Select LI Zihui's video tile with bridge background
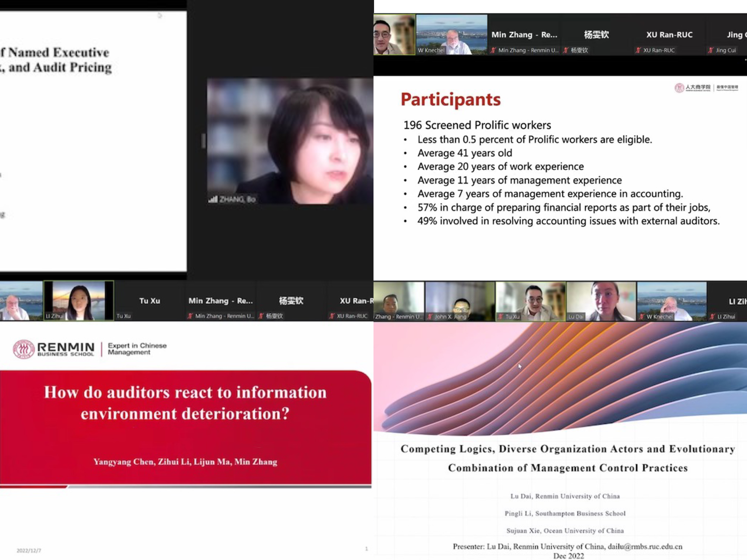 tap(79, 300)
